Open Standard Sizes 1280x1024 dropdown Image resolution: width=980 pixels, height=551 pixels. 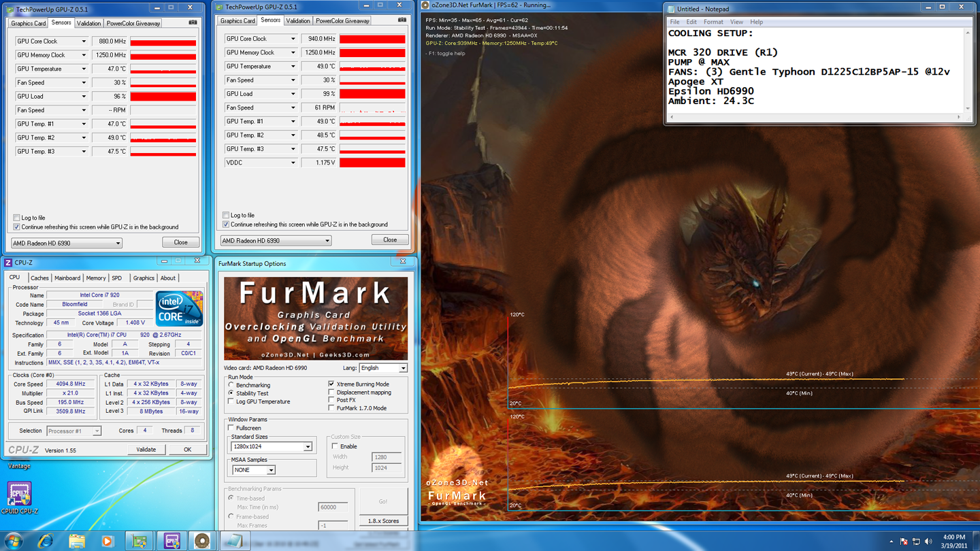pos(272,447)
